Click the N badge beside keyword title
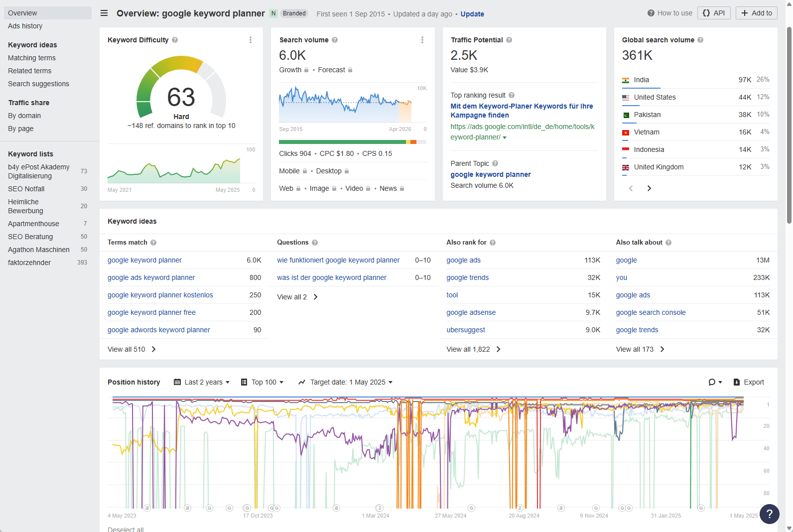This screenshot has width=793, height=532. [x=273, y=13]
